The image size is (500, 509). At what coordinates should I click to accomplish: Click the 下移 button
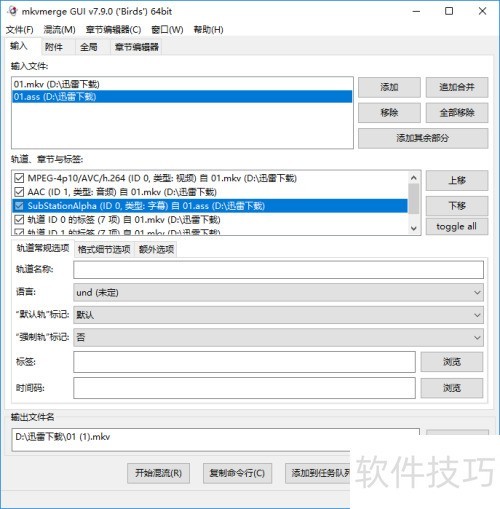pos(457,206)
